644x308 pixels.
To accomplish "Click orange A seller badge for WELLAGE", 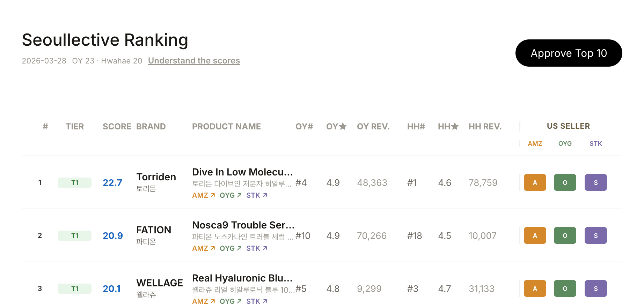I will tap(535, 288).
